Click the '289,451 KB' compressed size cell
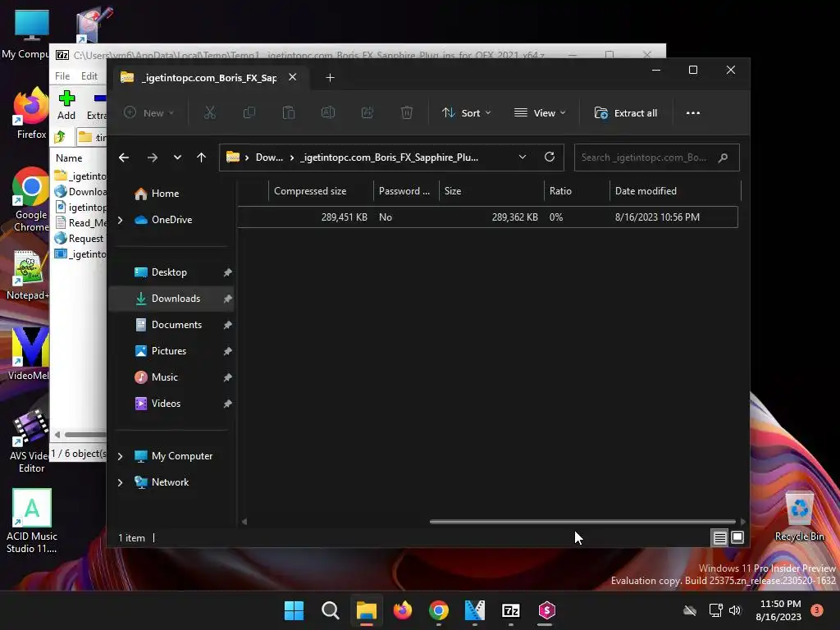The image size is (840, 630). click(344, 217)
